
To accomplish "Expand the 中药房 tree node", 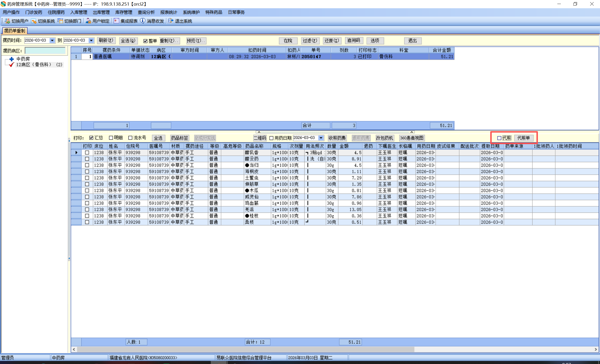I will click(11, 59).
